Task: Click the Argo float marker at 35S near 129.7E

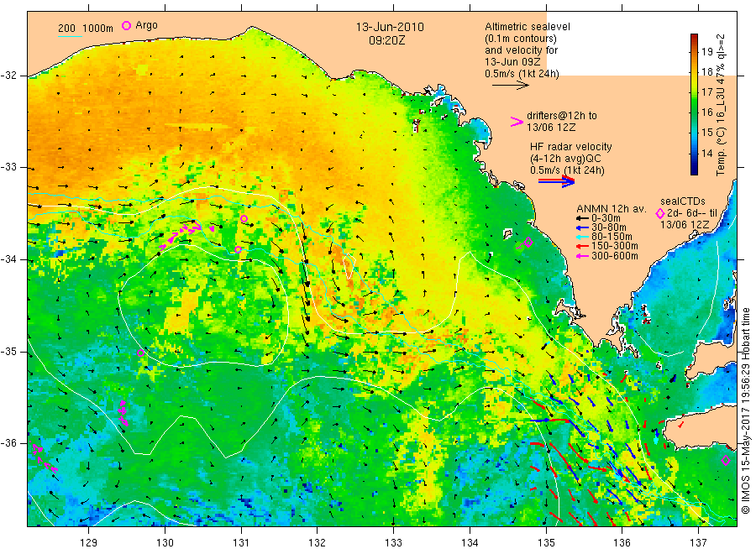Action: tap(141, 353)
